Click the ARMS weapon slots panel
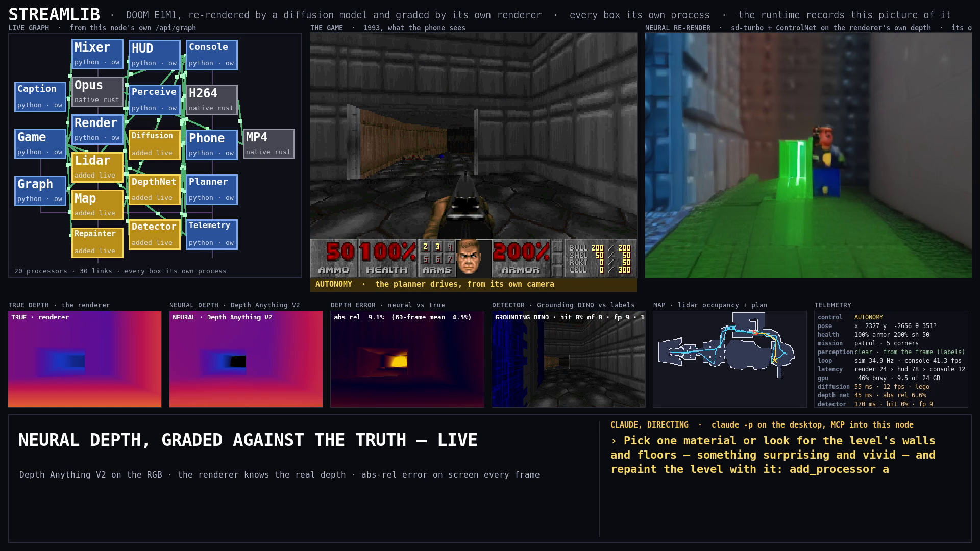 tap(437, 258)
